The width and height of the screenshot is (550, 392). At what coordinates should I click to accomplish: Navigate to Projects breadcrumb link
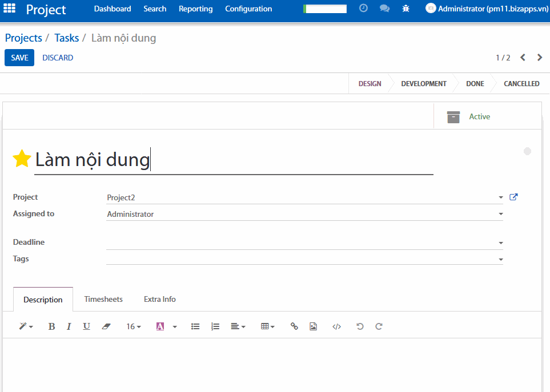pyautogui.click(x=23, y=38)
